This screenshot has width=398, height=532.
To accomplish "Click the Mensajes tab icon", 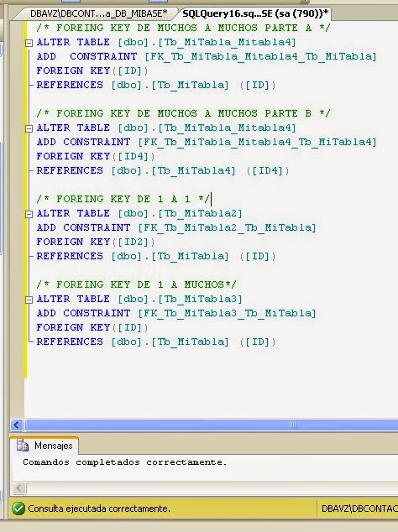I will [x=23, y=445].
